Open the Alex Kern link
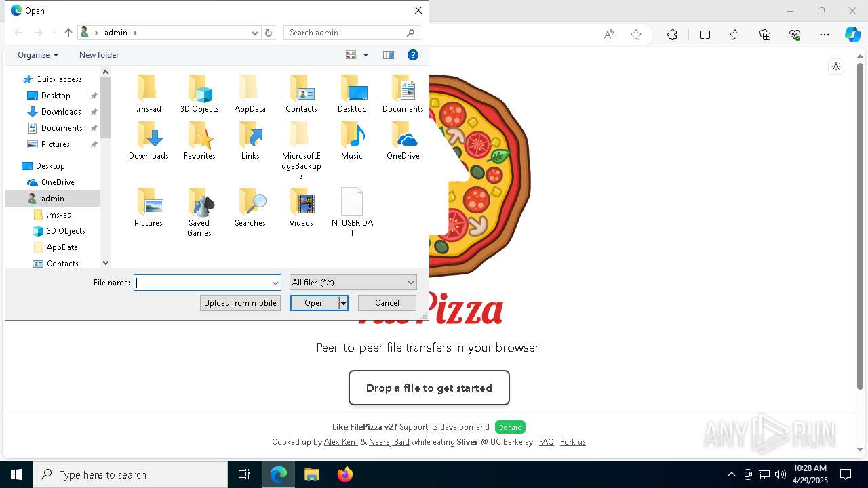868x488 pixels. (x=341, y=442)
